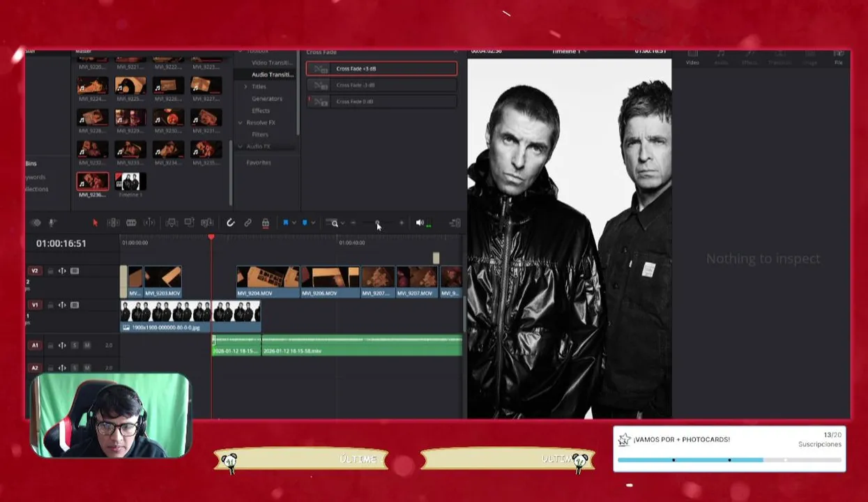Collapse the Audio FX section

pos(241,146)
